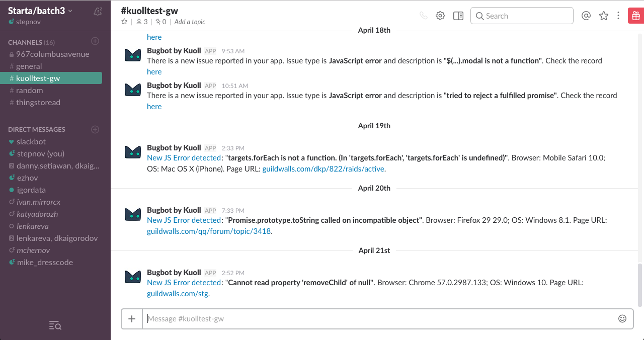Open channel settings gear

click(440, 16)
